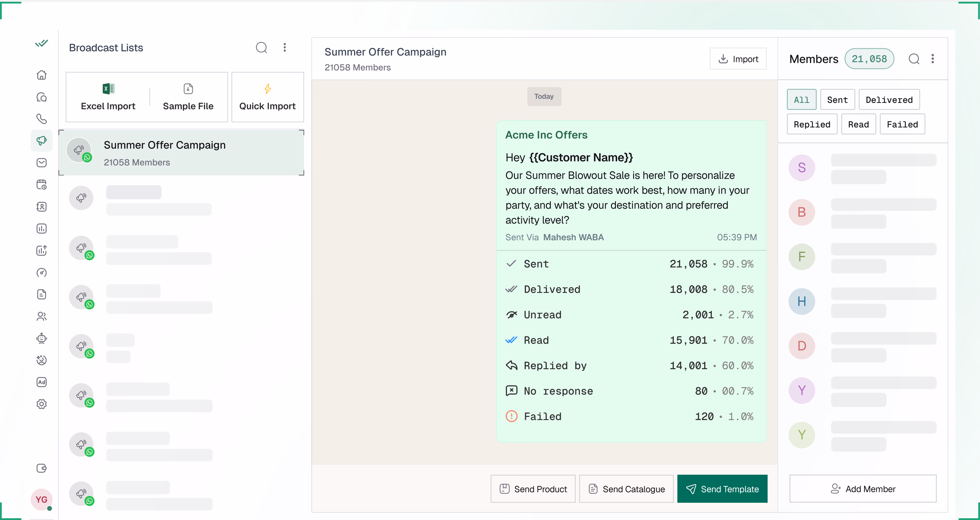
Task: Select Summer Offer Campaign list item
Action: pyautogui.click(x=181, y=153)
